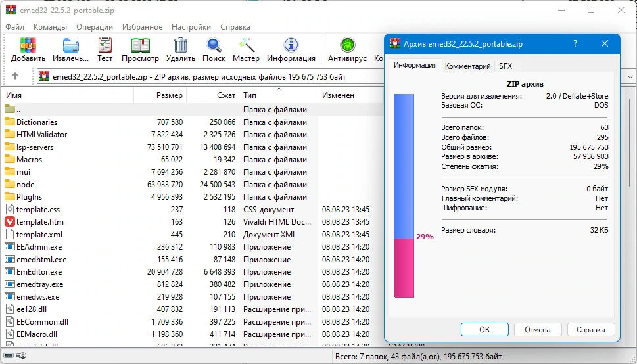637x364 pixels.
Task: Switch to the Комментарий tab
Action: pyautogui.click(x=467, y=66)
